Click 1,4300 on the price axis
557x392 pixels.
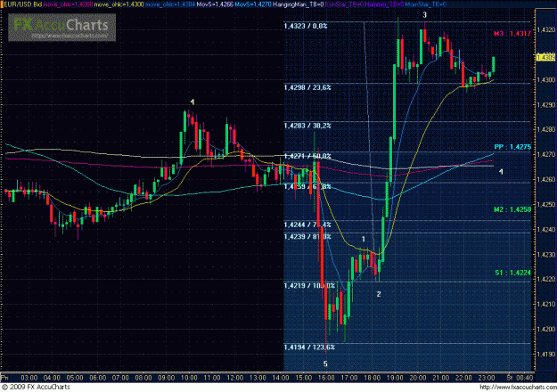546,80
